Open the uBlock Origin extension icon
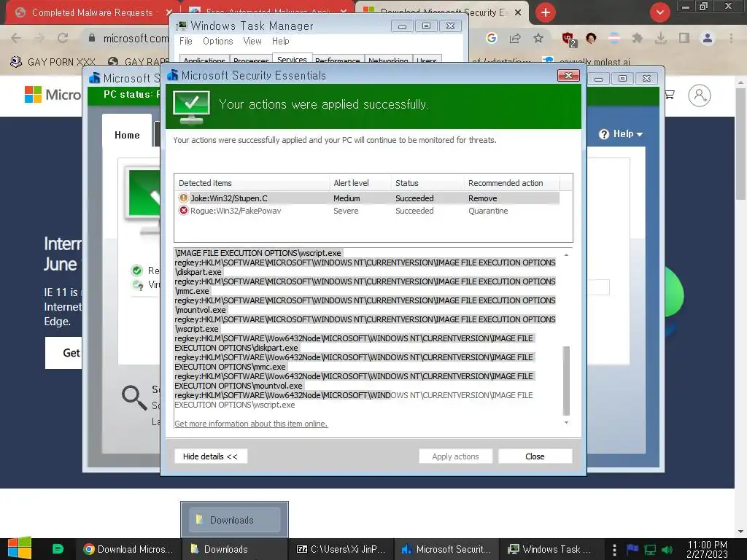This screenshot has width=747, height=560. (x=568, y=39)
